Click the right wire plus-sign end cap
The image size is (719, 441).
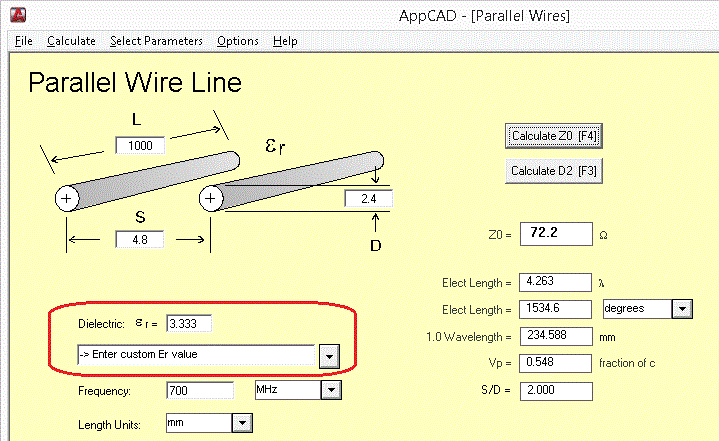point(210,198)
